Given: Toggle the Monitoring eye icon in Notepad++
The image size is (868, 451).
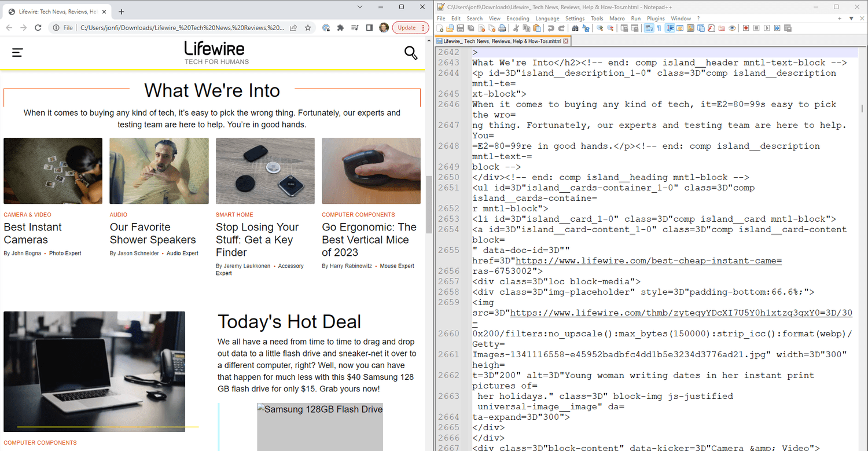Looking at the screenshot, I should [x=732, y=28].
